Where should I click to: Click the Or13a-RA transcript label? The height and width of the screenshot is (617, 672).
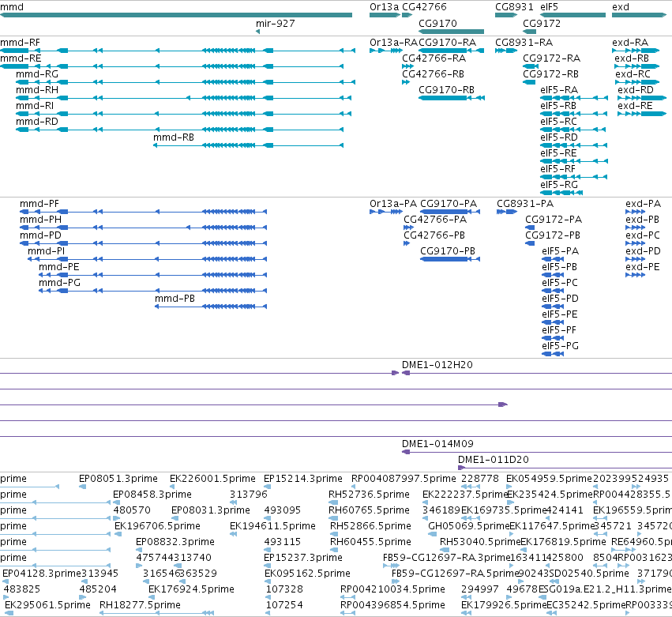[x=393, y=43]
